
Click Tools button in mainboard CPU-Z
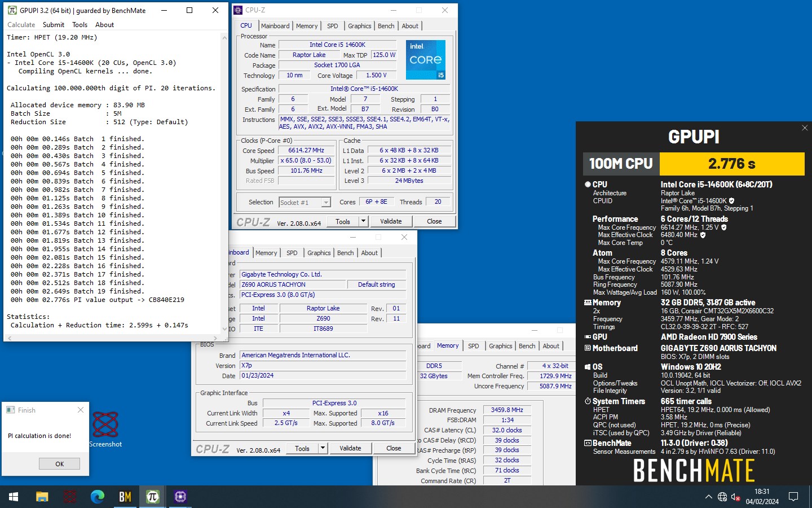click(302, 448)
